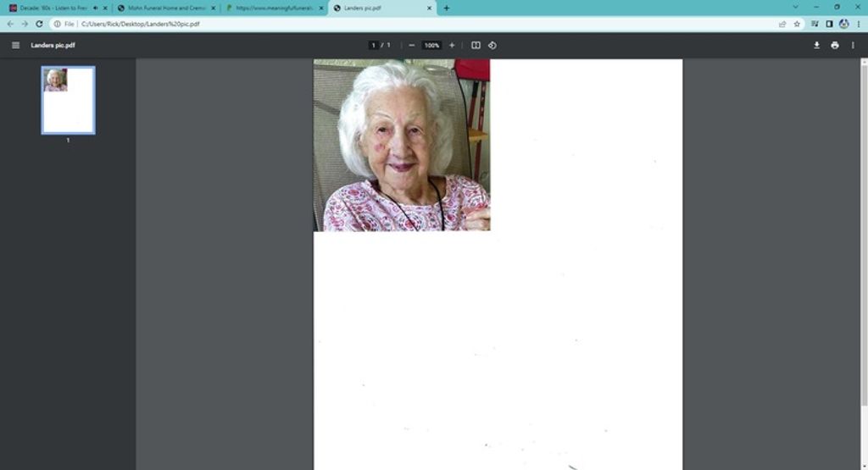This screenshot has width=868, height=470.
Task: Close the Landers pic.pdf tab
Action: 429,8
